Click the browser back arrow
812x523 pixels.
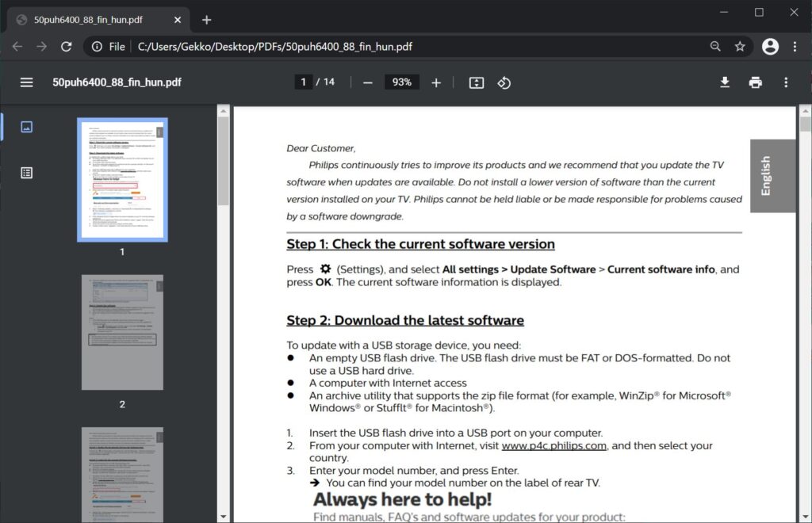[x=17, y=47]
